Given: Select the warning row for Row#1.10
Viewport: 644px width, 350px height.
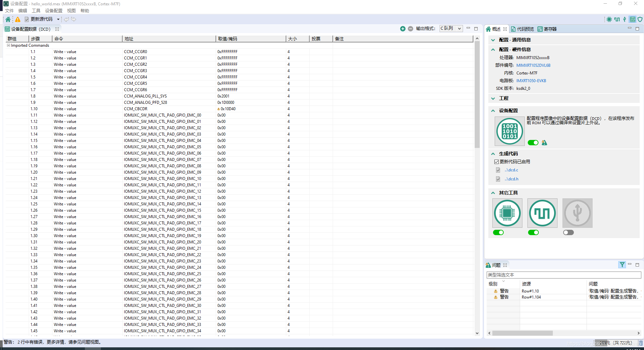Looking at the screenshot, I should point(564,291).
